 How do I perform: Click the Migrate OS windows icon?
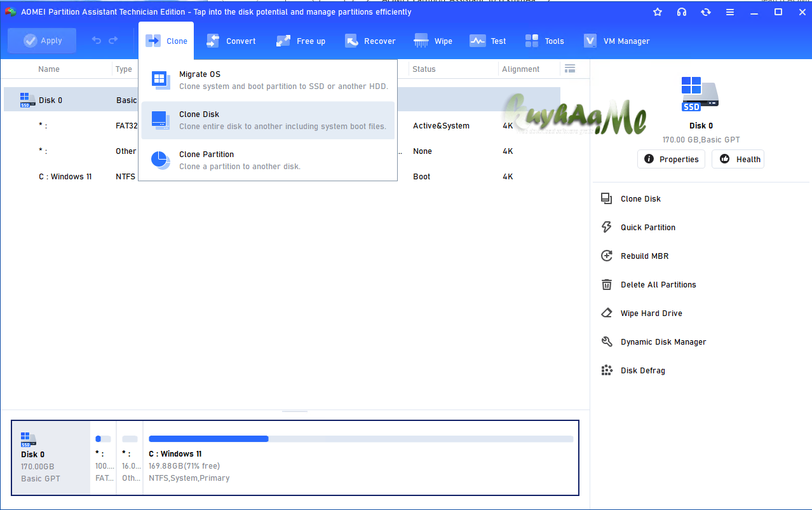pyautogui.click(x=160, y=80)
